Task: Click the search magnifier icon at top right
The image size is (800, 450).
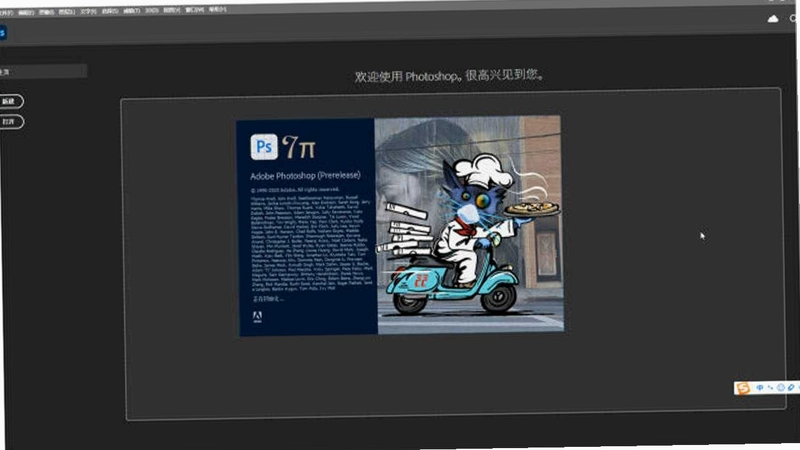Action: [795, 18]
